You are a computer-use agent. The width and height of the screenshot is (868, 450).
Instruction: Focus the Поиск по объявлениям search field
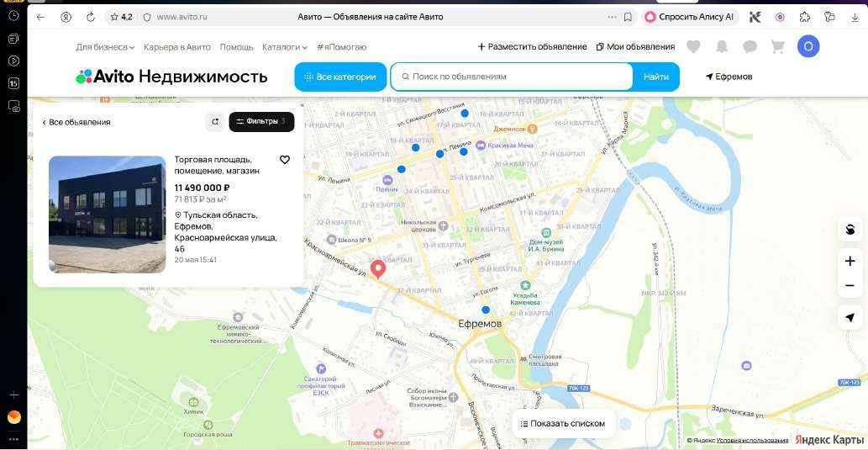point(512,77)
